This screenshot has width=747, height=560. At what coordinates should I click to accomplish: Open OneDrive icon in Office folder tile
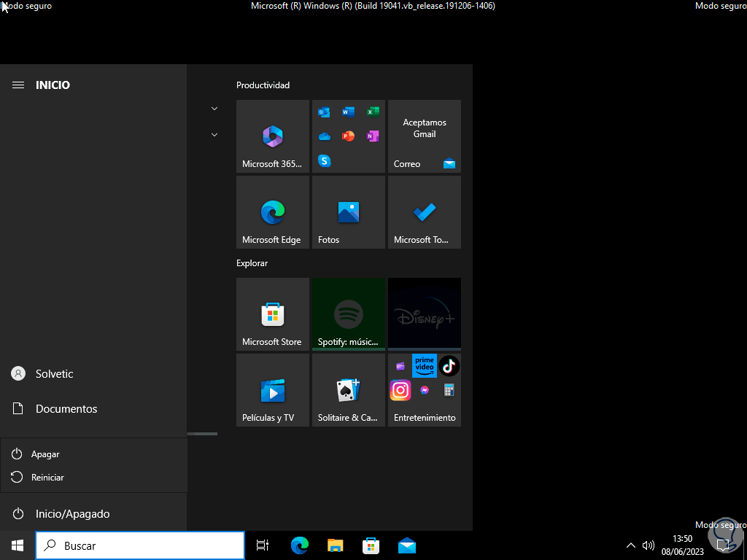tap(325, 136)
